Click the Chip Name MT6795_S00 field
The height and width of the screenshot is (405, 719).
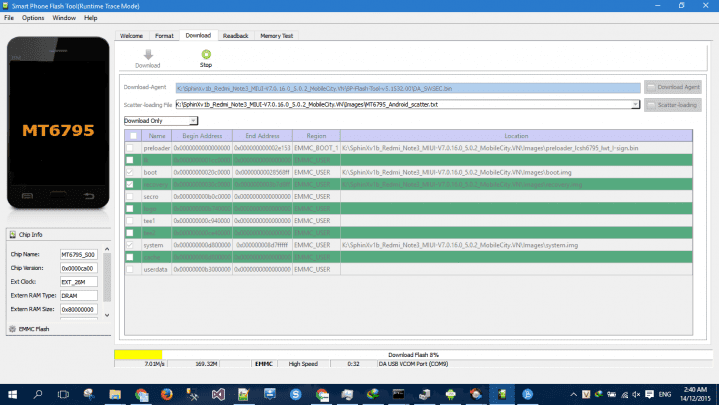pyautogui.click(x=79, y=255)
